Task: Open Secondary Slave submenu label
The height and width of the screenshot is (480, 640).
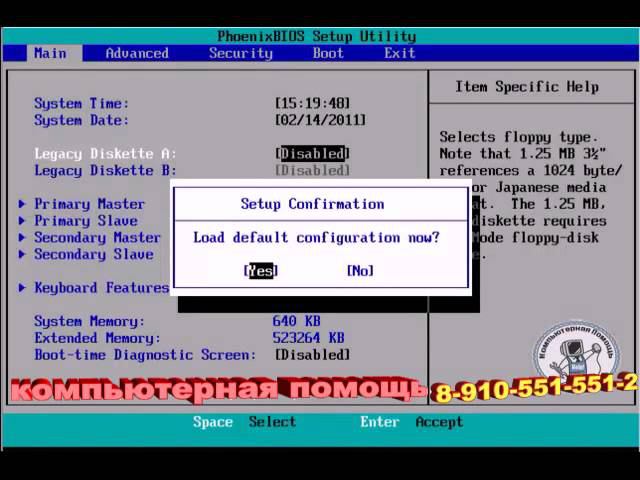Action: tap(94, 254)
